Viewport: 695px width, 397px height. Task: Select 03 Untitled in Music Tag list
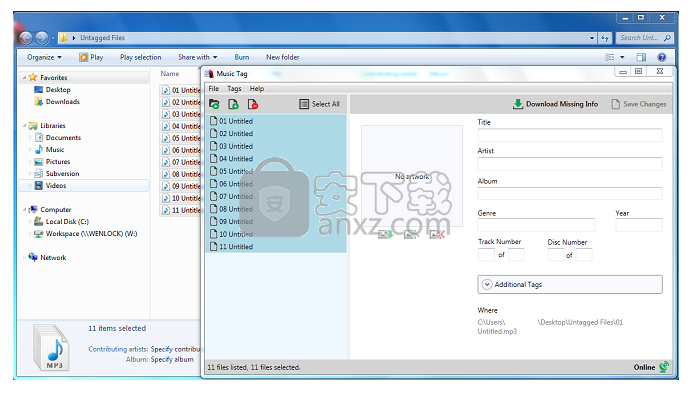276,146
